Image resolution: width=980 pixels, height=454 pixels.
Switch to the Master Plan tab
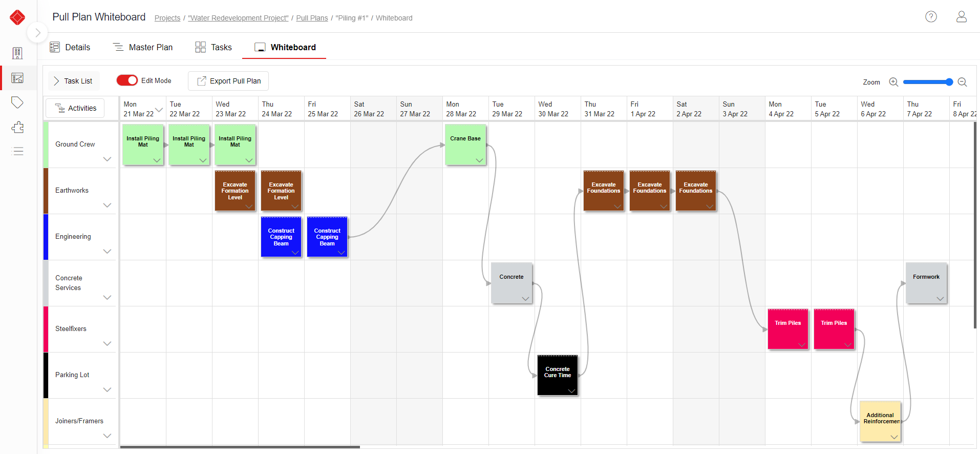(143, 47)
